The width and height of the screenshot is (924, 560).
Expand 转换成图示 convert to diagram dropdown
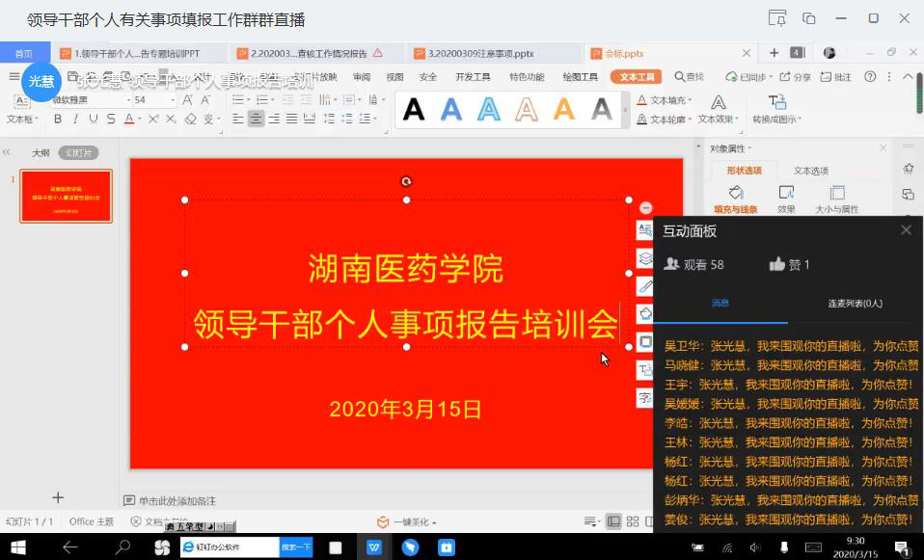click(x=799, y=120)
